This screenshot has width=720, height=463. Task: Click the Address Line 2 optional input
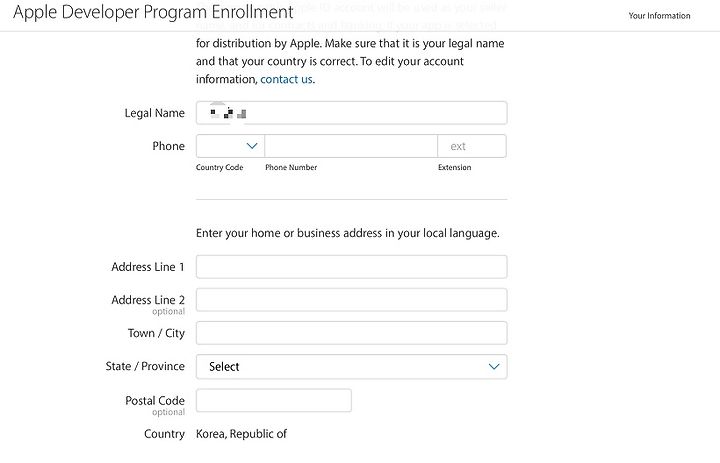(x=351, y=300)
